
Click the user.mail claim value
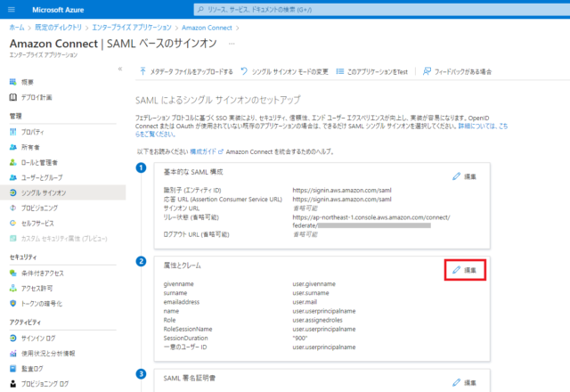coord(305,302)
